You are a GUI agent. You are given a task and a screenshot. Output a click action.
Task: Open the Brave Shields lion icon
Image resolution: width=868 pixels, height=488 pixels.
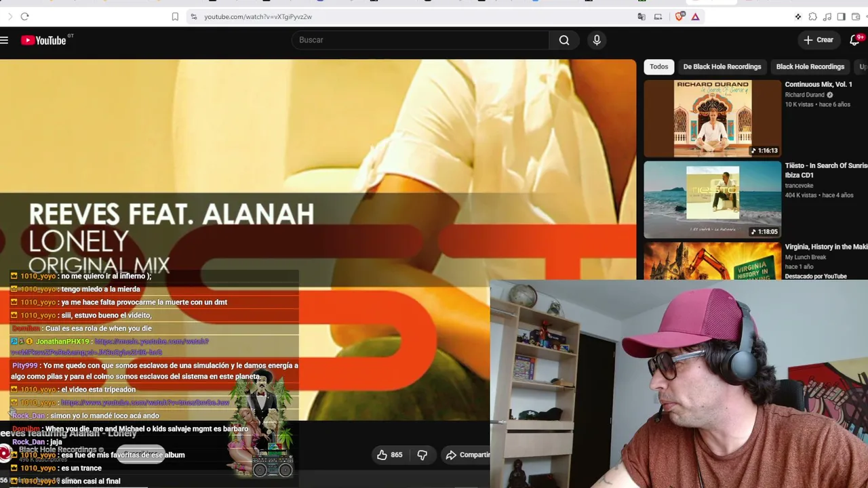click(679, 16)
